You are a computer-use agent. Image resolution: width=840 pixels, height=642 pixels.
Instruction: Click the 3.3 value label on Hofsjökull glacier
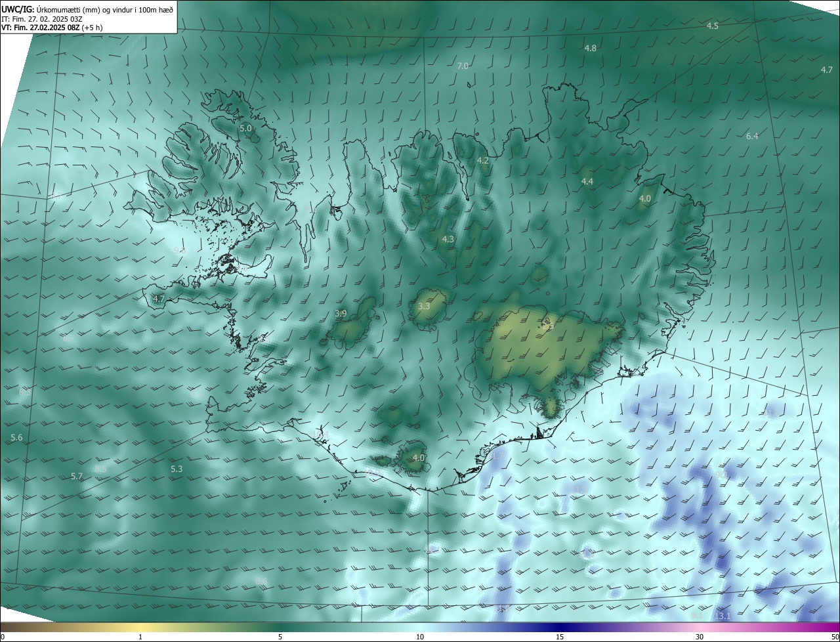[424, 307]
